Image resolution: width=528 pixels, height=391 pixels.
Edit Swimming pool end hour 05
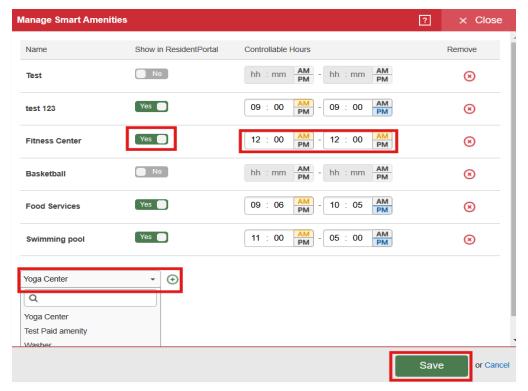(x=334, y=238)
